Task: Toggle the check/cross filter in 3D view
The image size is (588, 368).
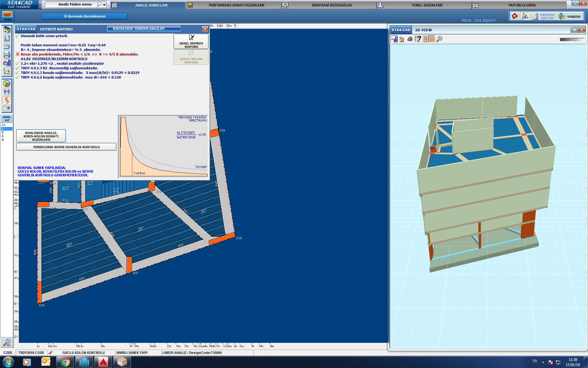Action: click(425, 39)
